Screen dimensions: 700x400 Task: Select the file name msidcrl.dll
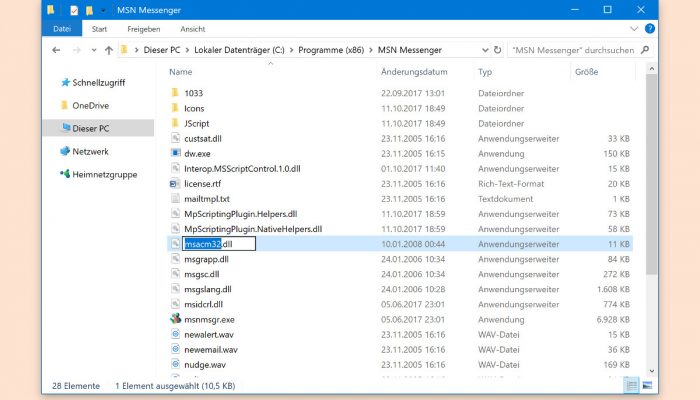(204, 304)
